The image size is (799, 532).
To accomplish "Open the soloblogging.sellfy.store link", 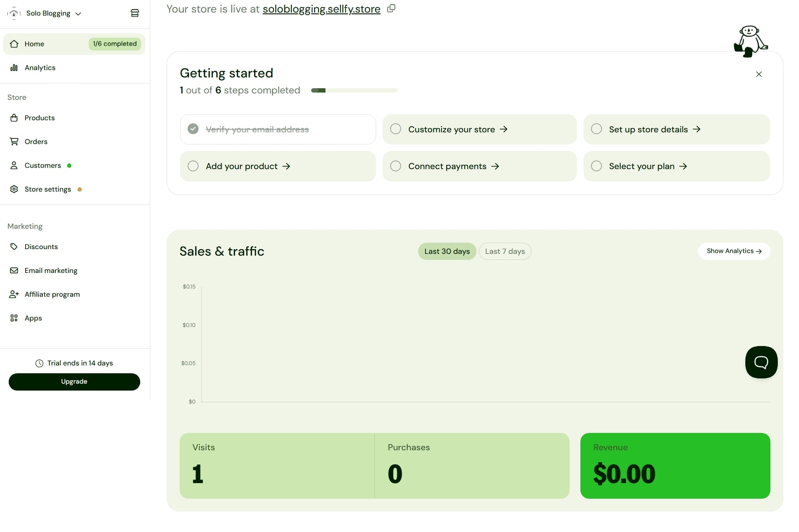I will coord(322,9).
